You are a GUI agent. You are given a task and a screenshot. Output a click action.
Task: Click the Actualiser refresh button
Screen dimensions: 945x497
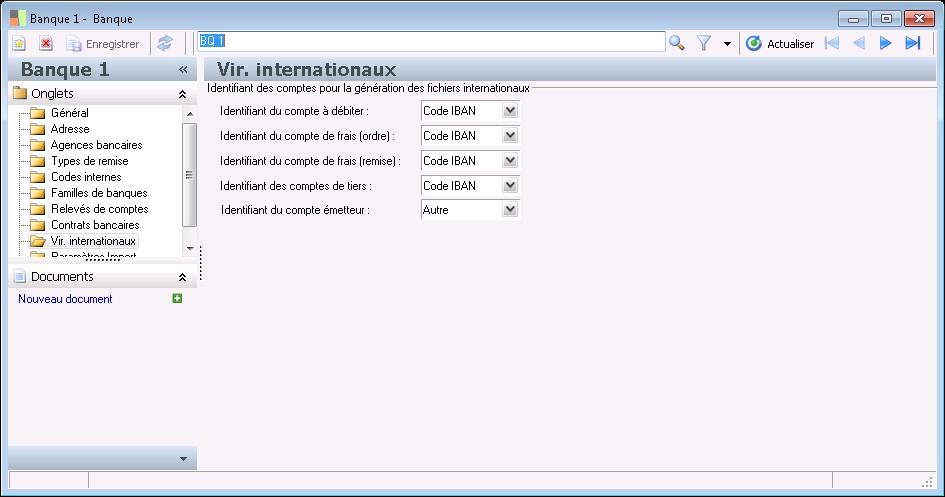click(780, 43)
